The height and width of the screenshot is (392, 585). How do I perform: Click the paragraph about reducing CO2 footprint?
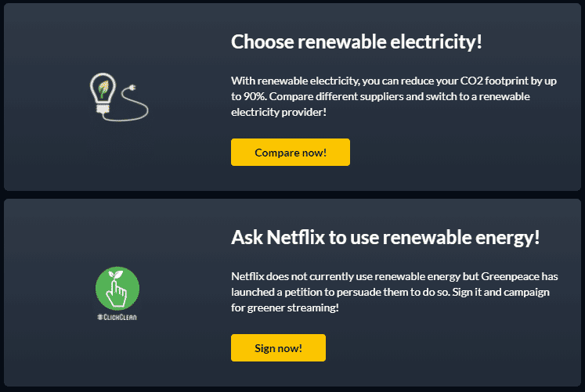coord(394,96)
